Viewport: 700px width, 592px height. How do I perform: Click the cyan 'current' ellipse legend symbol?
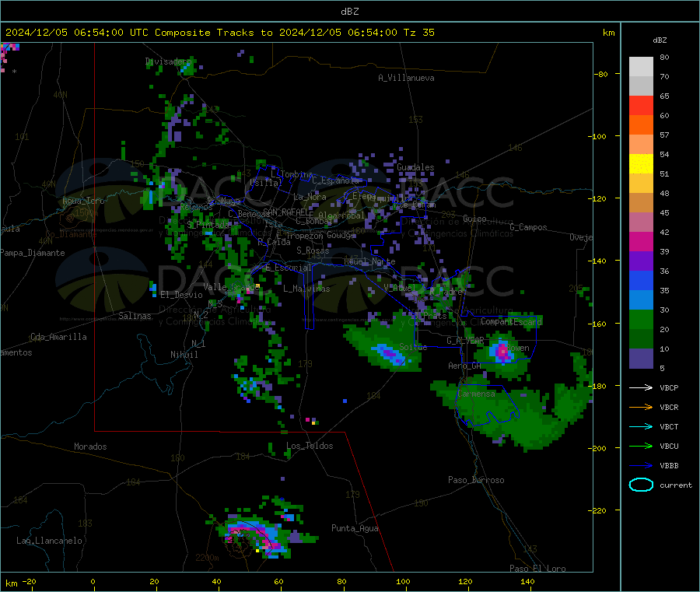[641, 485]
